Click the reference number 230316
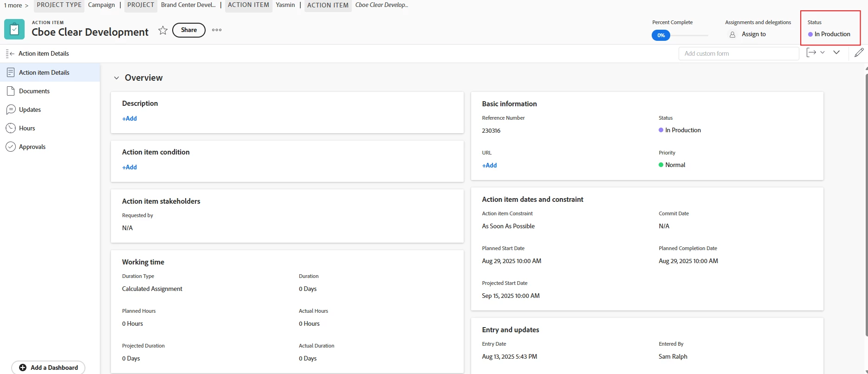Screen dimensions: 868x374 pyautogui.click(x=491, y=131)
